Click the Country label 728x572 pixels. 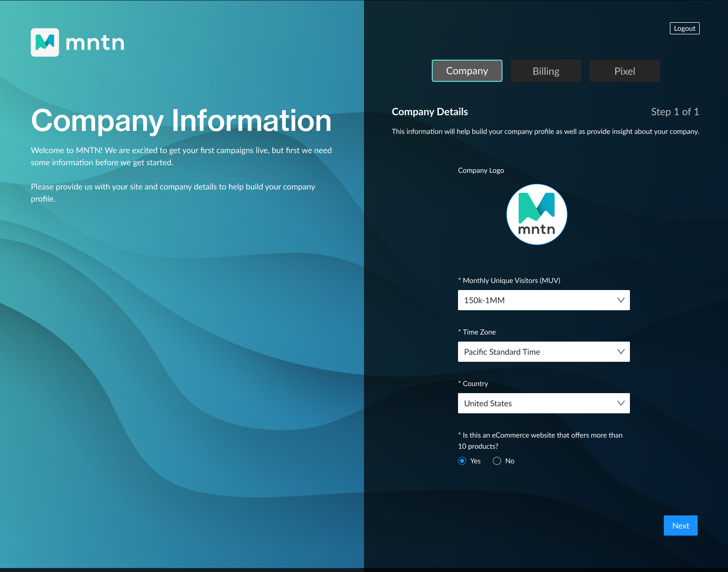click(x=473, y=384)
